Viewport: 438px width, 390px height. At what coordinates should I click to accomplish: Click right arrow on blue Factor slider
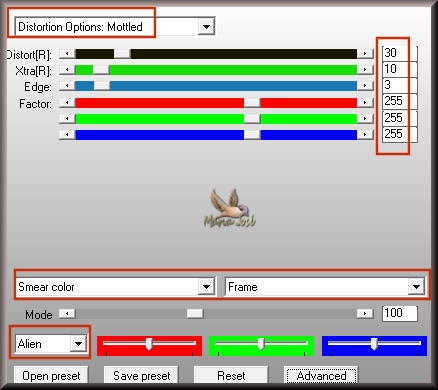click(x=365, y=134)
